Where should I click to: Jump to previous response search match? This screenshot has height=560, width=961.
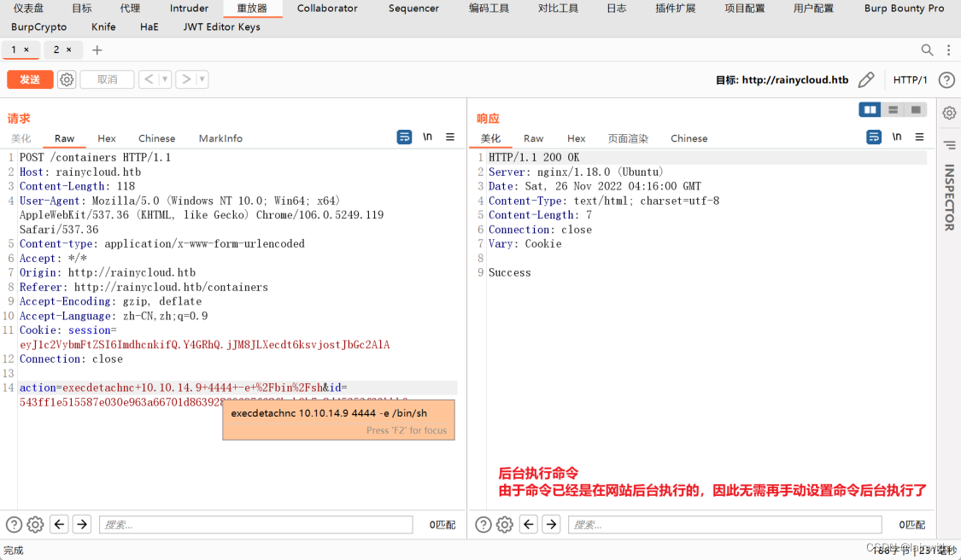pyautogui.click(x=529, y=524)
